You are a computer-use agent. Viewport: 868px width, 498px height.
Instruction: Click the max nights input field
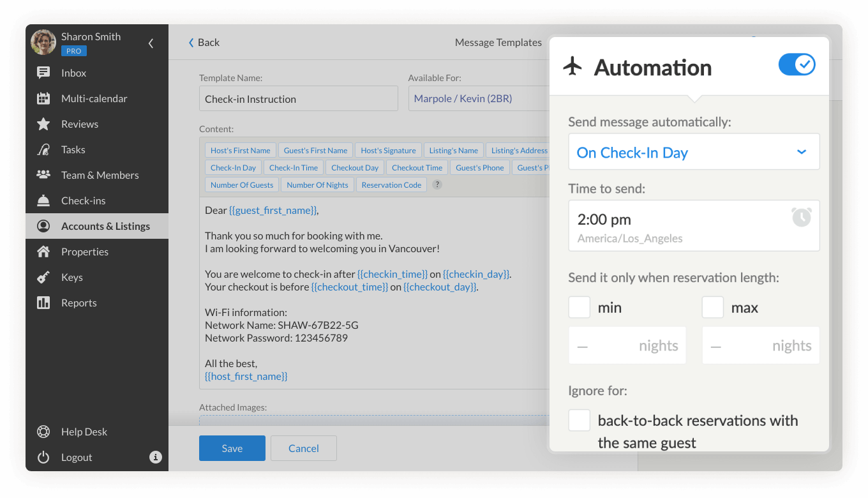coord(761,345)
